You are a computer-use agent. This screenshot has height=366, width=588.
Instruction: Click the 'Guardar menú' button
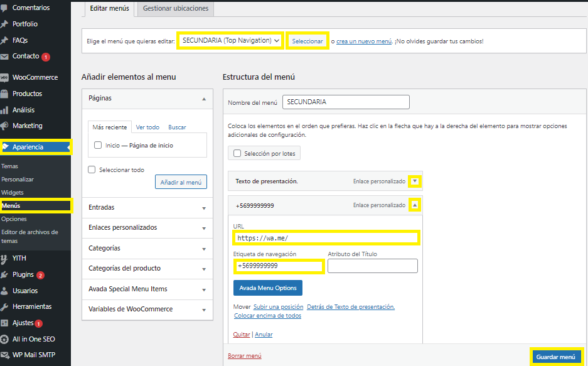coord(556,357)
